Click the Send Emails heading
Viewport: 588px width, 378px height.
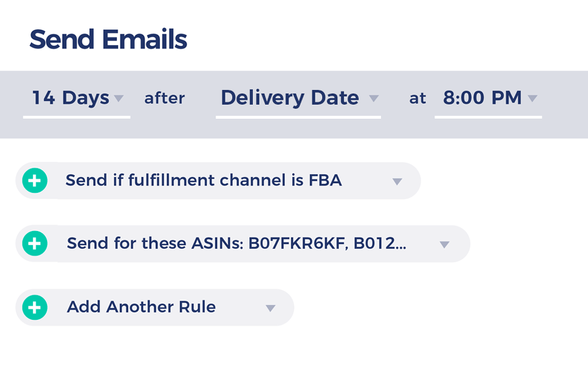(108, 40)
